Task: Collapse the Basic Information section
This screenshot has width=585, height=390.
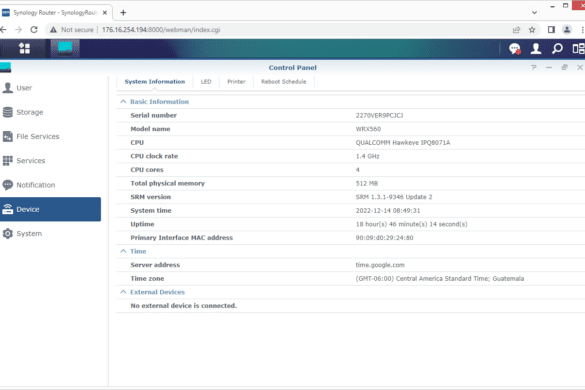Action: [x=123, y=102]
